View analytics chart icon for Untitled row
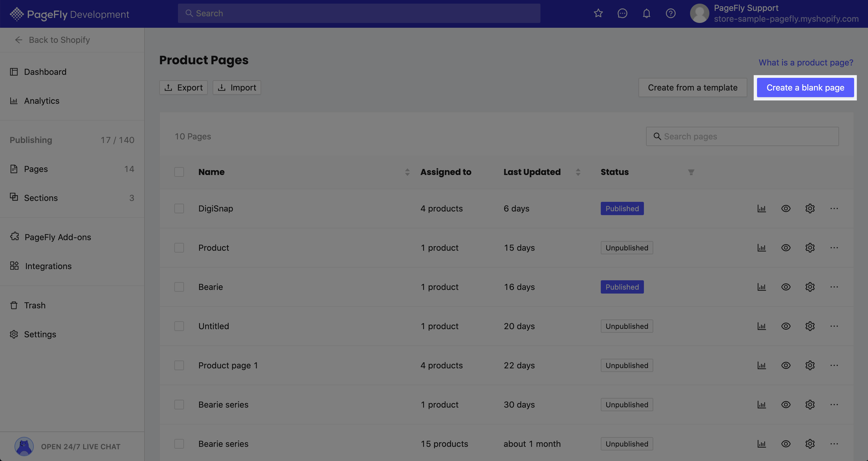This screenshot has width=868, height=461. tap(762, 326)
